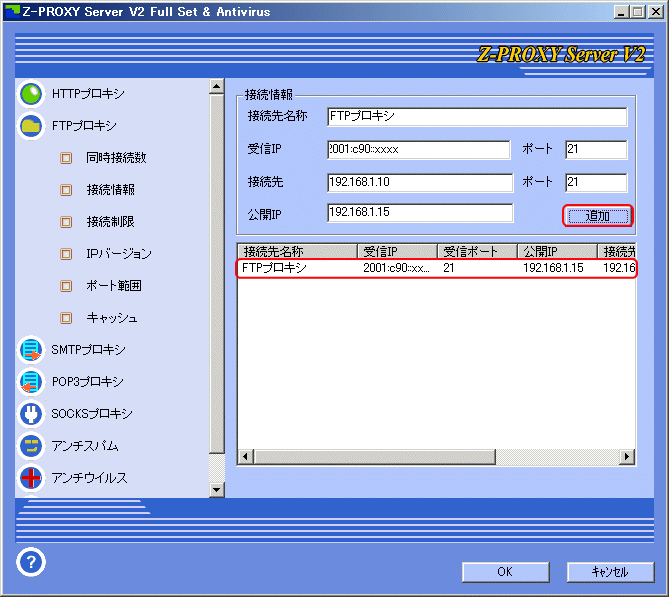Confirm with the OK button
This screenshot has height=597, width=669.
506,572
